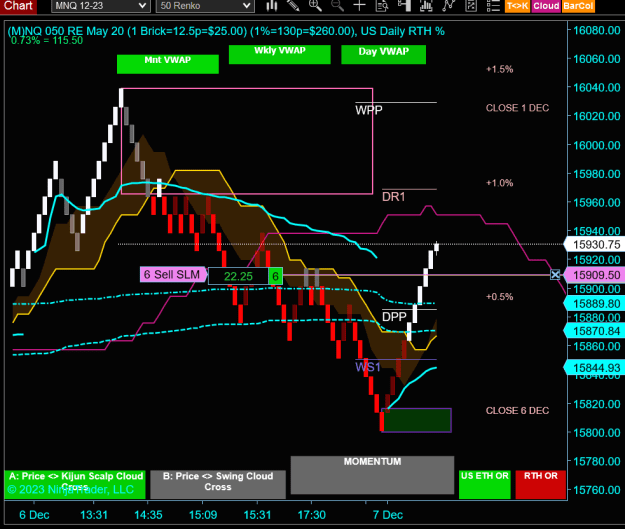Open the MNQ 12-23 instrument dropdown

[x=100, y=6]
